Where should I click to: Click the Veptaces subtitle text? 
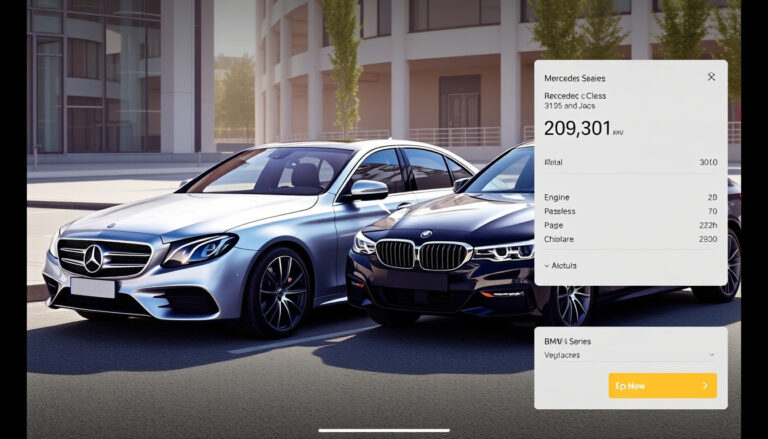coord(562,355)
